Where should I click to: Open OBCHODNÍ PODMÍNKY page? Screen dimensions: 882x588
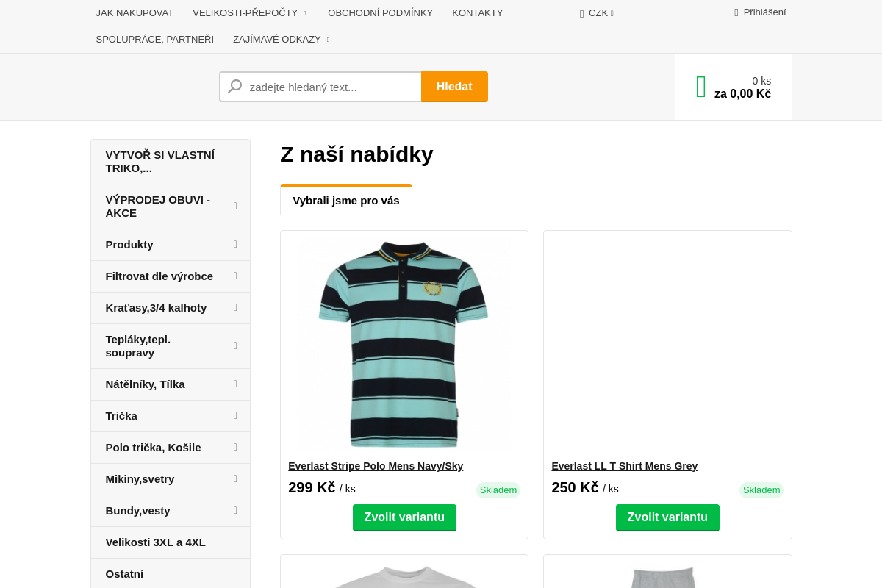(380, 12)
